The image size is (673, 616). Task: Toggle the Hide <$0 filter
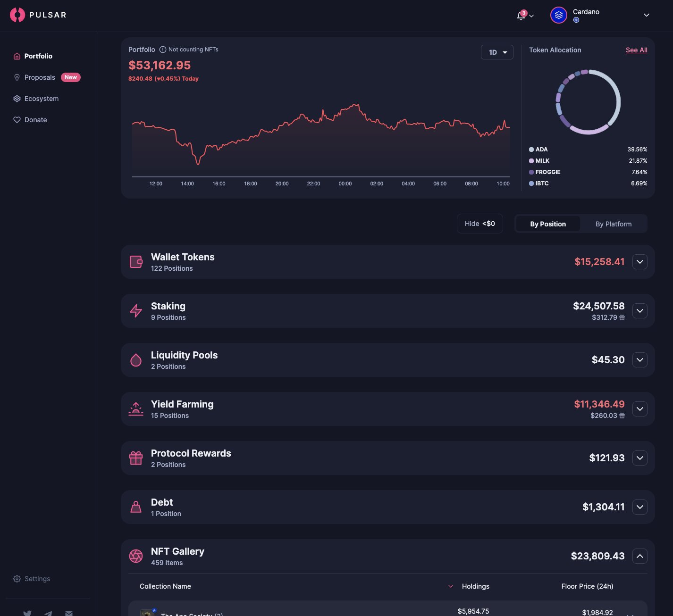pyautogui.click(x=480, y=223)
